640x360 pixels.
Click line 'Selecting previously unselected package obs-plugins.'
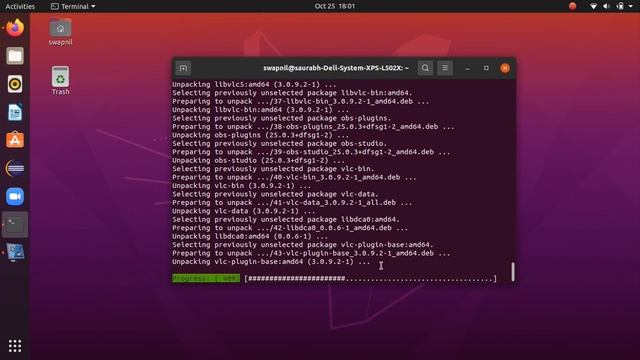282,118
